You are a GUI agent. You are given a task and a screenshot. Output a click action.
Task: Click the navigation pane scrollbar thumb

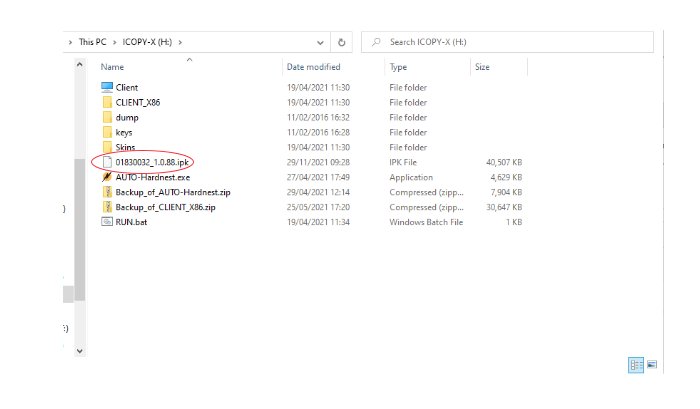[79, 230]
